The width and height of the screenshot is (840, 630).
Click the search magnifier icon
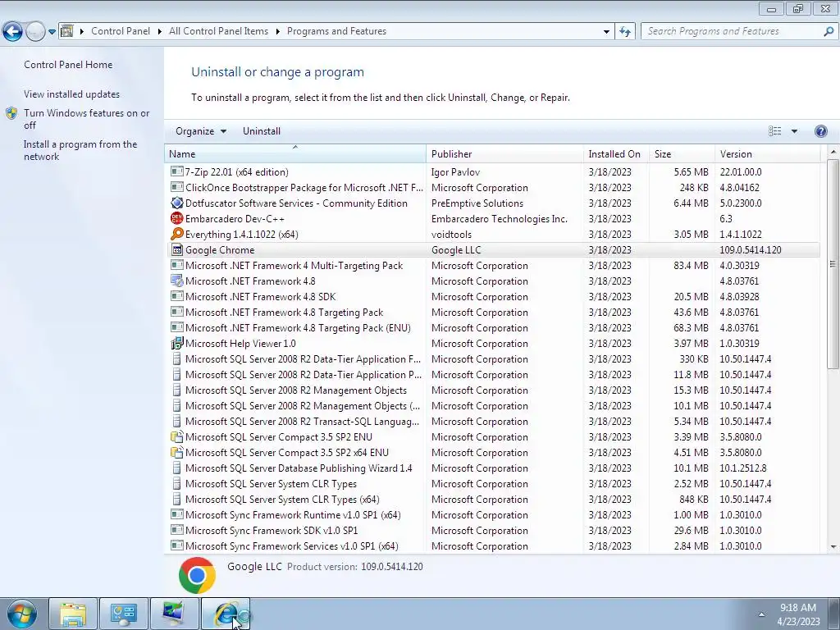[829, 31]
